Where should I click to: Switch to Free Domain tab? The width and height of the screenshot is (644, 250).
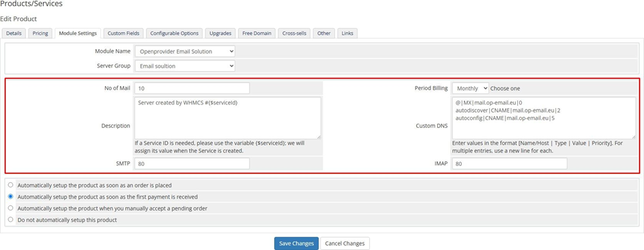point(257,33)
